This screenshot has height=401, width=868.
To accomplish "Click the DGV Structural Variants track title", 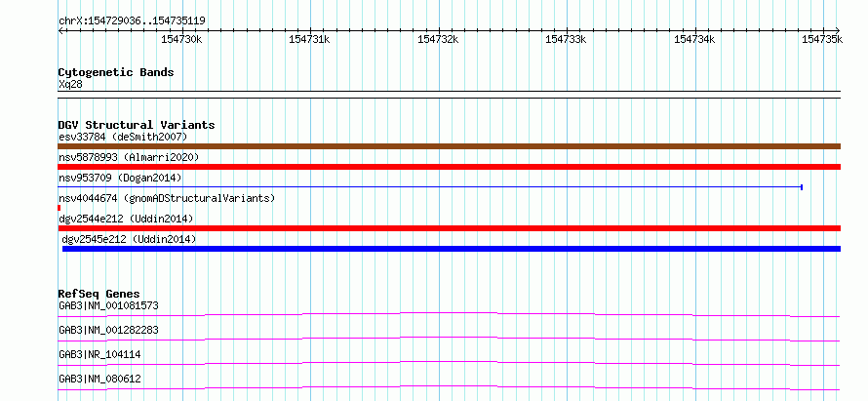I will pyautogui.click(x=137, y=125).
